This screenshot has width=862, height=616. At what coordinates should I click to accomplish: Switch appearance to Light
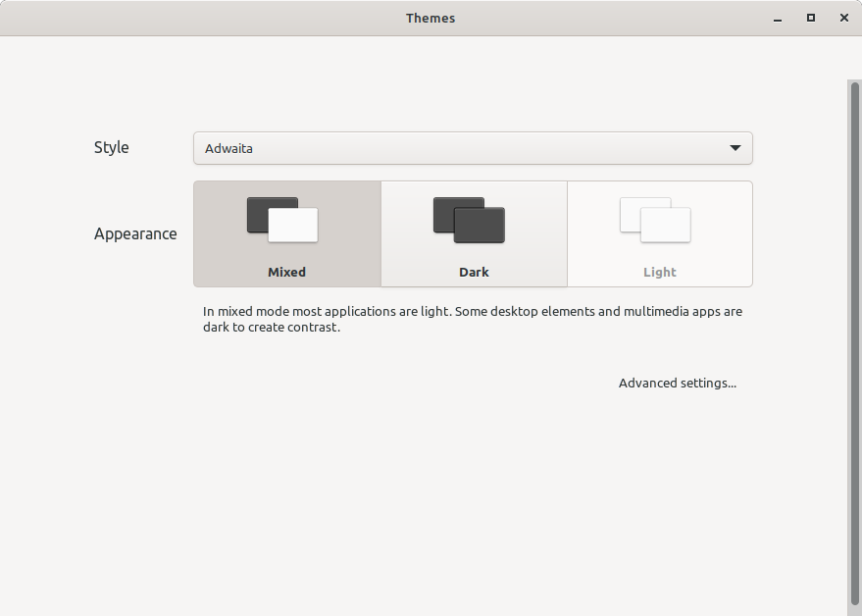click(659, 233)
